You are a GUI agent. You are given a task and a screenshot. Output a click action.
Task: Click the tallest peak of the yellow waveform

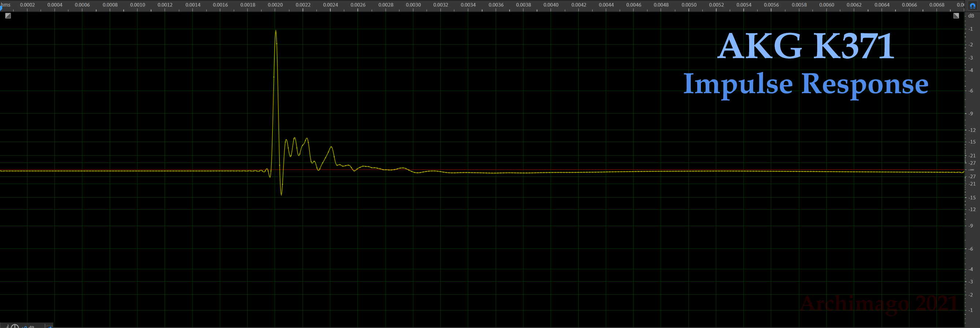pyautogui.click(x=275, y=31)
